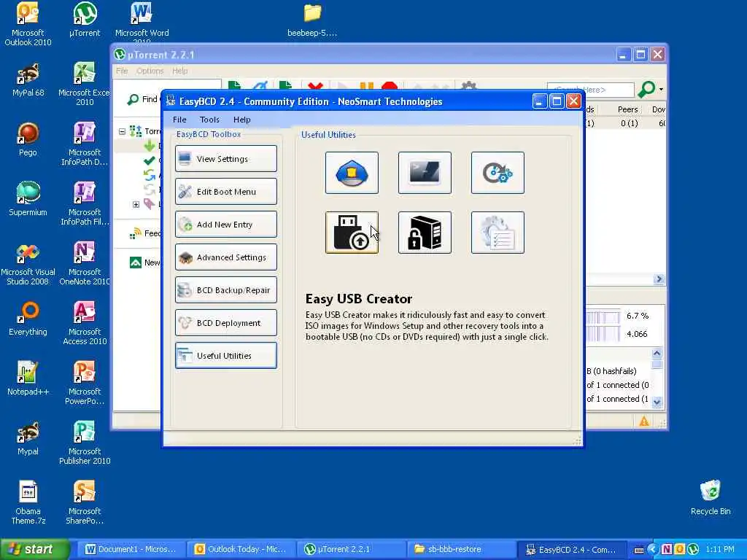
Task: Expand the plus node in uTorrent sidebar
Action: [136, 204]
